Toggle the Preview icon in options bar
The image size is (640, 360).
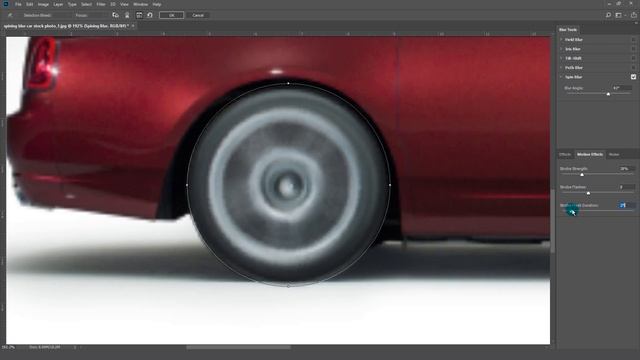coord(139,15)
